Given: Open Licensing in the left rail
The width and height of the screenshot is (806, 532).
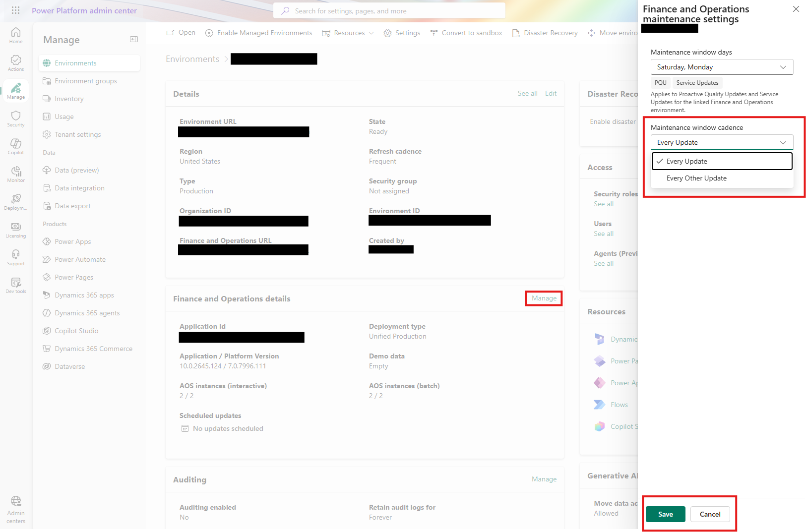Looking at the screenshot, I should point(16,230).
